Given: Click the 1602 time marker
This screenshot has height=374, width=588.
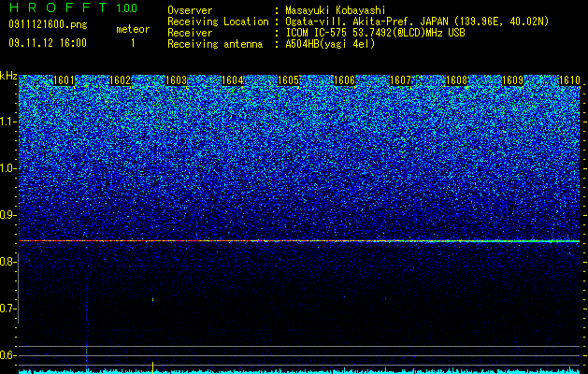Looking at the screenshot, I should (x=121, y=80).
